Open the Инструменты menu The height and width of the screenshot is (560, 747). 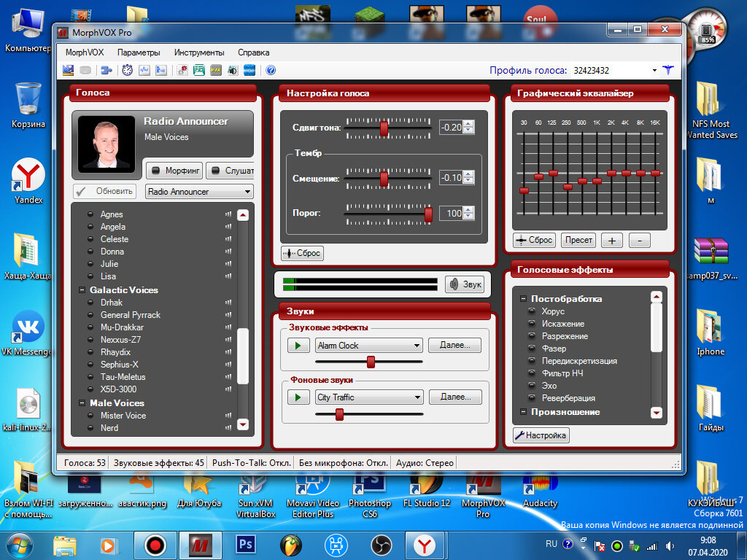(x=199, y=52)
